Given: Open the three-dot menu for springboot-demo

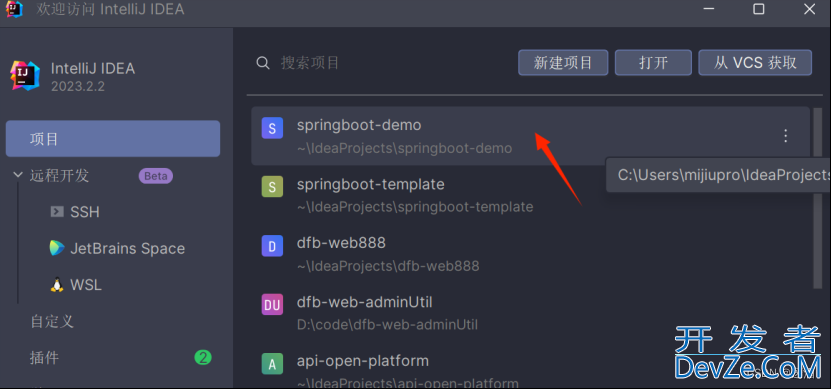Looking at the screenshot, I should (x=786, y=136).
